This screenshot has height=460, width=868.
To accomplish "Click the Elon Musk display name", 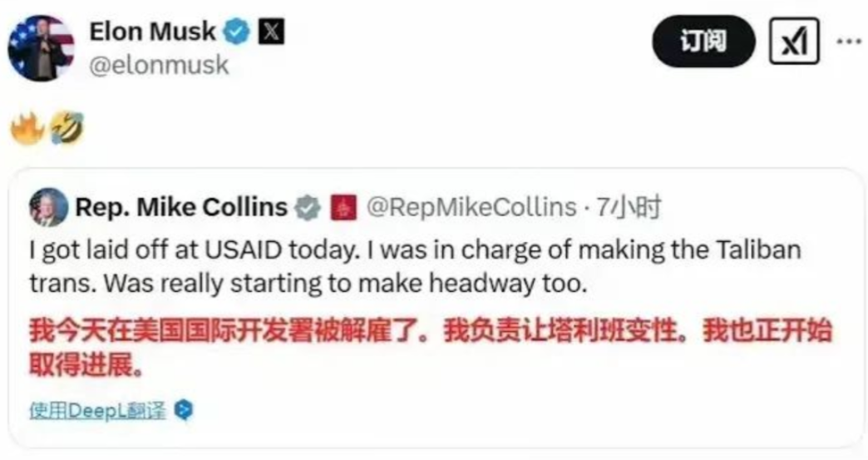I will pos(153,31).
